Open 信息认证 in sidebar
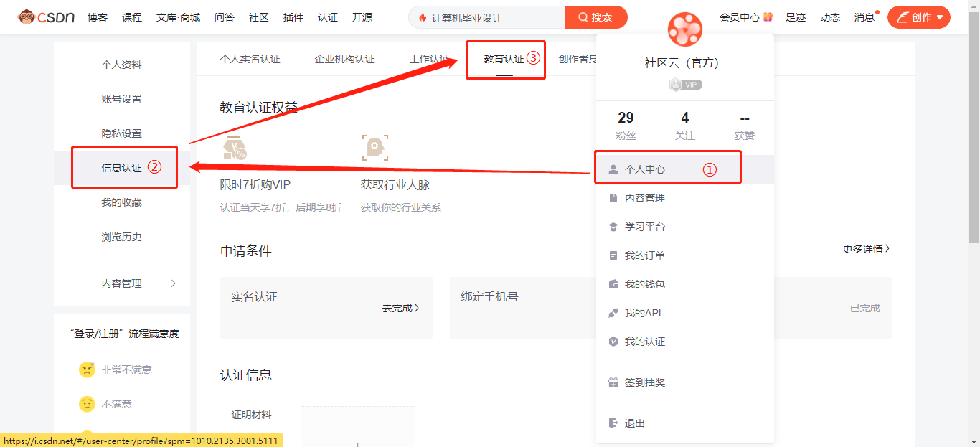Image resolution: width=980 pixels, height=447 pixels. 122,168
